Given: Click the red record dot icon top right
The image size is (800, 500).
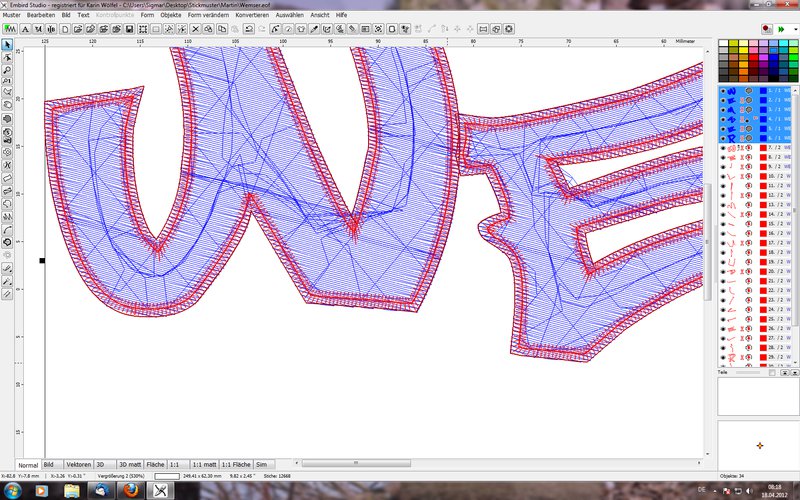Looking at the screenshot, I should point(766,29).
